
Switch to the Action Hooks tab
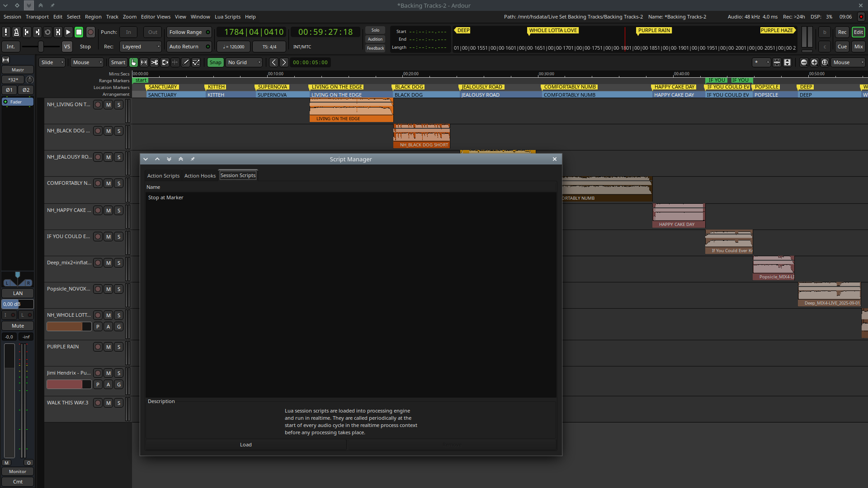point(200,176)
